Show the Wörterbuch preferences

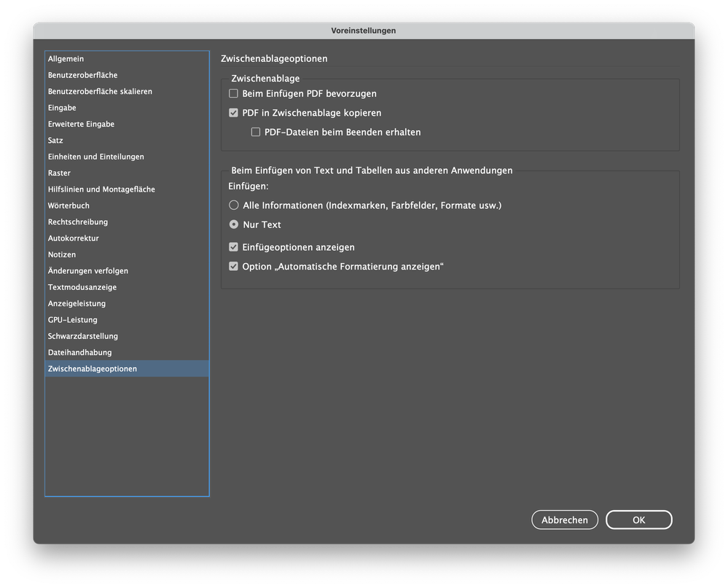(69, 205)
